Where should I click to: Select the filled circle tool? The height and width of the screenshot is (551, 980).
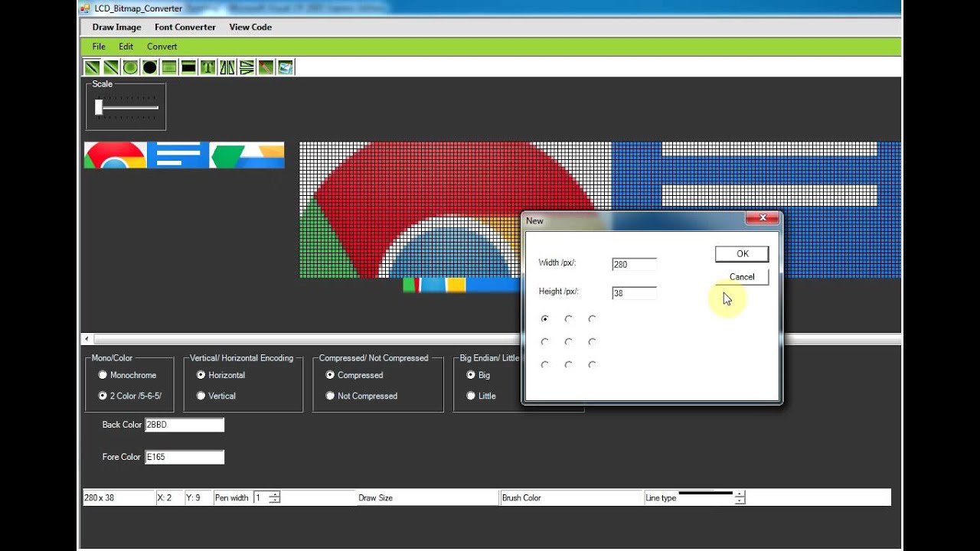pos(149,67)
